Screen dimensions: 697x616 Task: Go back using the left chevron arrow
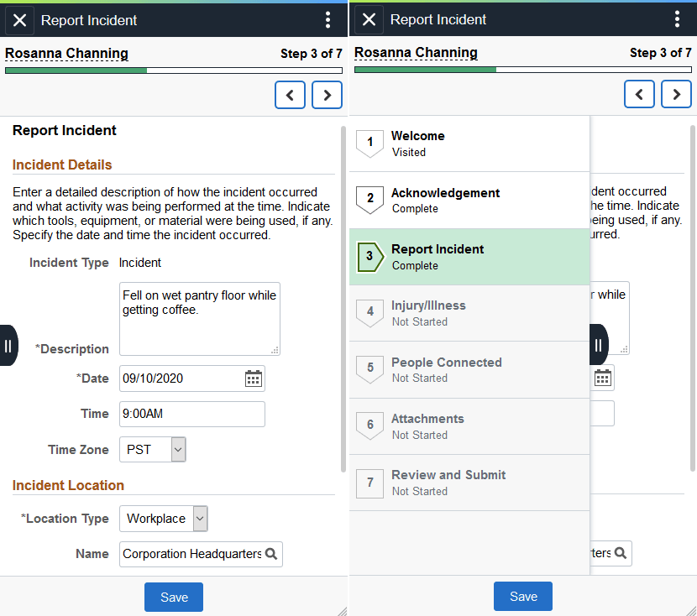tap(290, 95)
